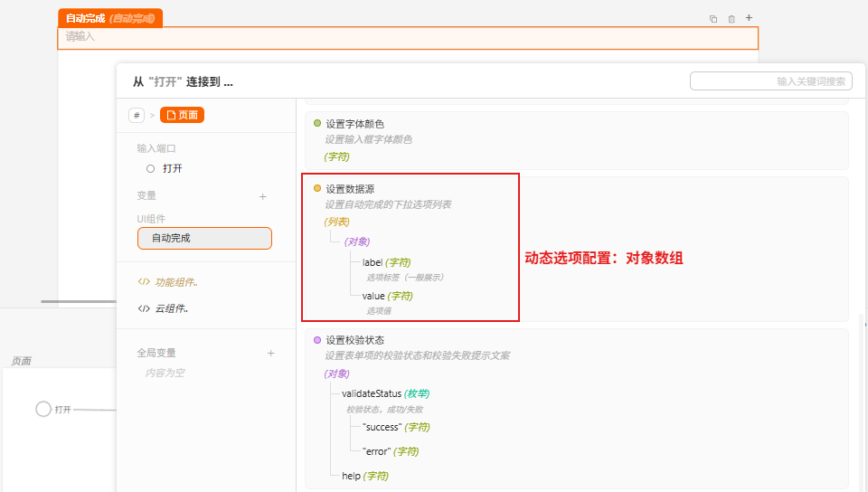Click the help (字符) field row
This screenshot has width=868, height=492.
pyautogui.click(x=365, y=476)
